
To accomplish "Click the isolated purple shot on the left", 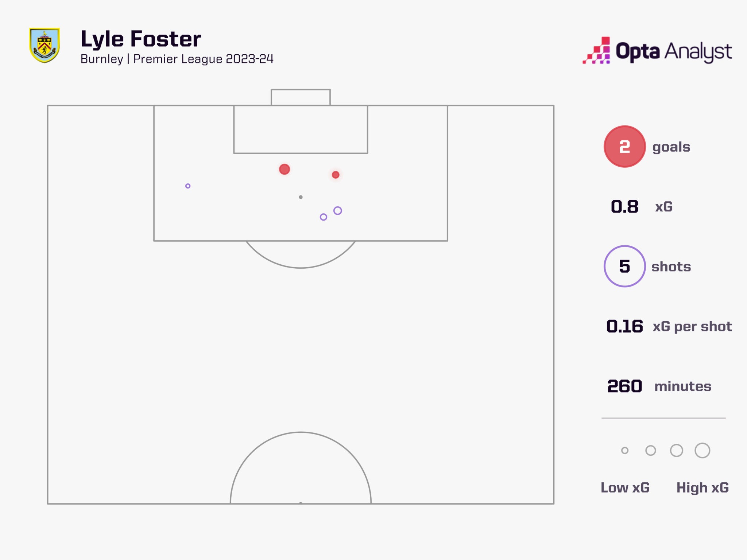I will click(188, 186).
